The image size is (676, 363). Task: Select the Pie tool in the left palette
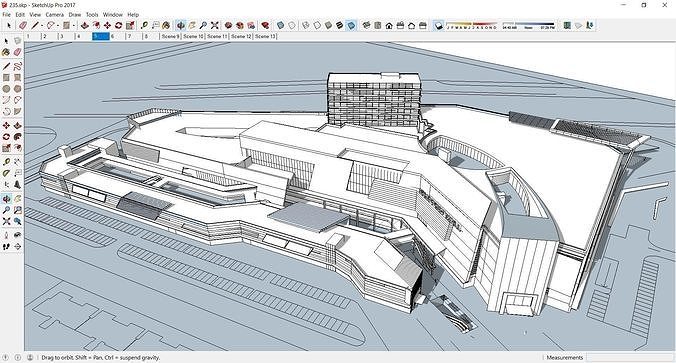click(17, 111)
